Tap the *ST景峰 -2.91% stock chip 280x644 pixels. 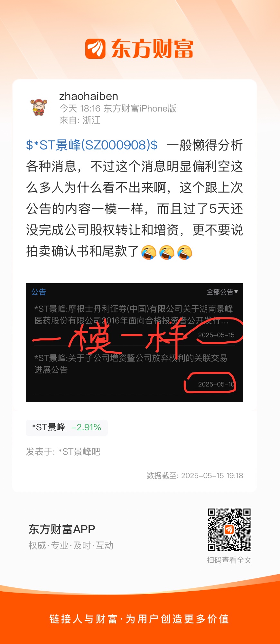coord(67,427)
